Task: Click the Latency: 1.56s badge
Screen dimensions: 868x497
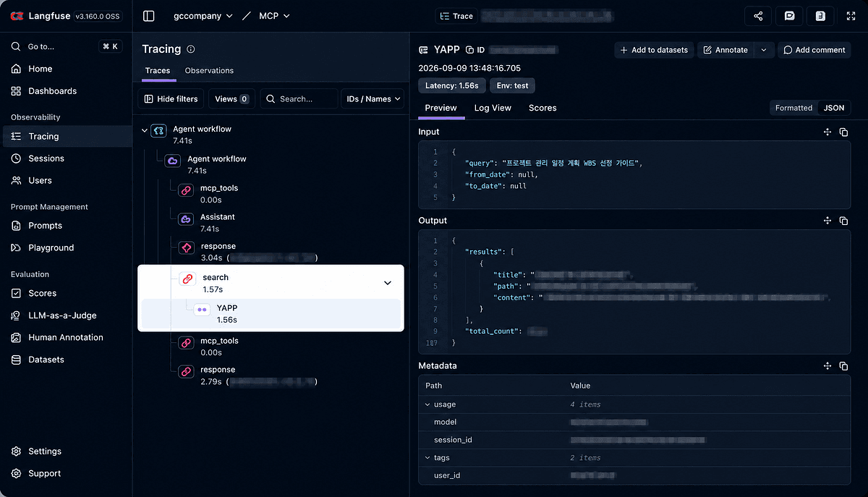Action: (451, 85)
